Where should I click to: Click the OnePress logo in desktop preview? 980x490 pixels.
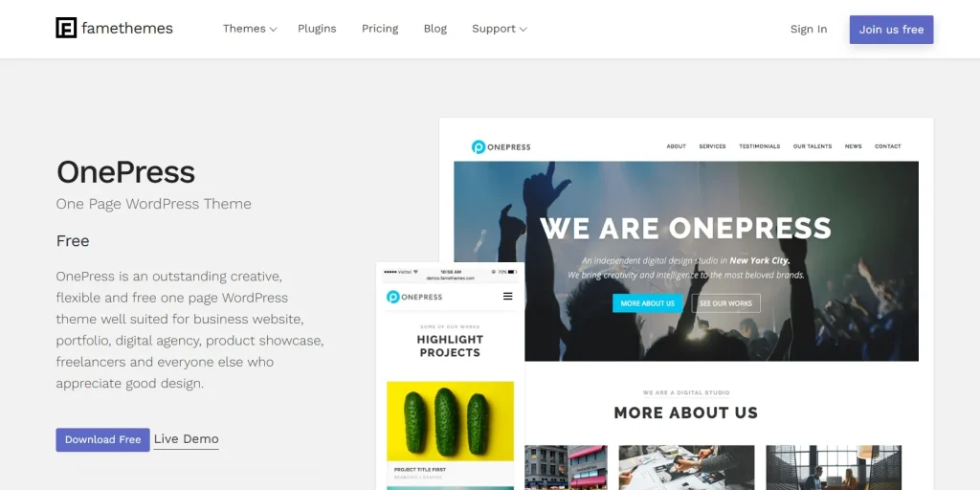501,146
